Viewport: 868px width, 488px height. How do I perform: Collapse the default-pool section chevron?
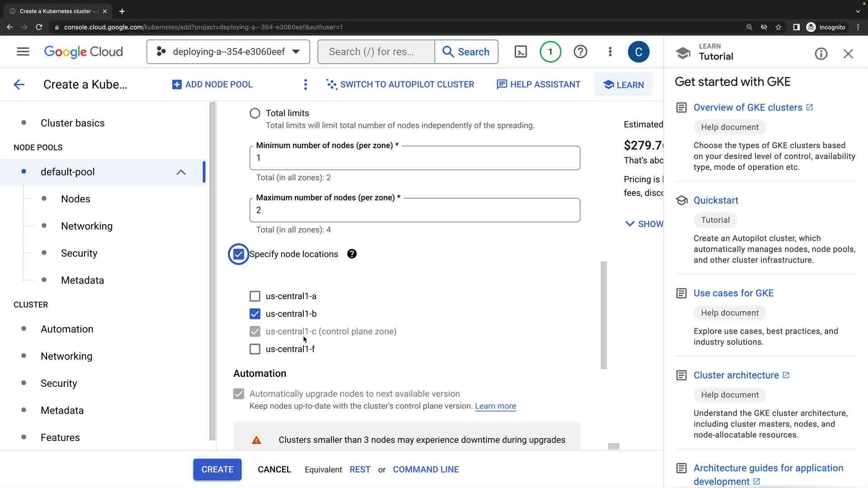click(x=181, y=172)
